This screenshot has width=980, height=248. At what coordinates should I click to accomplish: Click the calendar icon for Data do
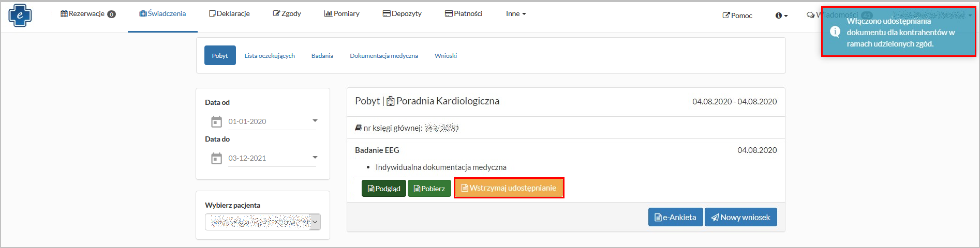tap(216, 159)
